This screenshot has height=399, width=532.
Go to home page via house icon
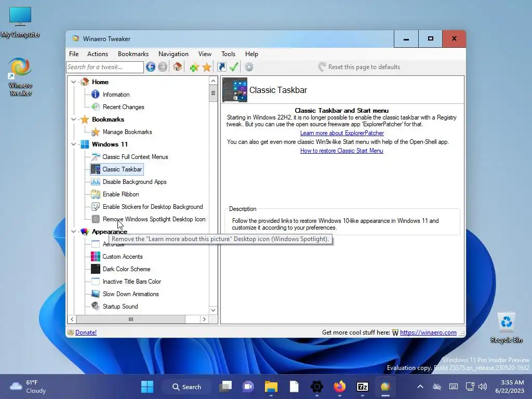click(178, 66)
